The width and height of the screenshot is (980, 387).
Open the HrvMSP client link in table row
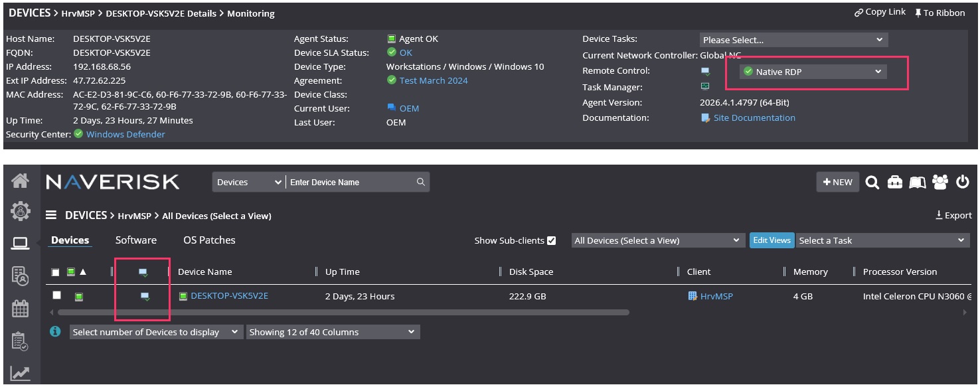(716, 296)
